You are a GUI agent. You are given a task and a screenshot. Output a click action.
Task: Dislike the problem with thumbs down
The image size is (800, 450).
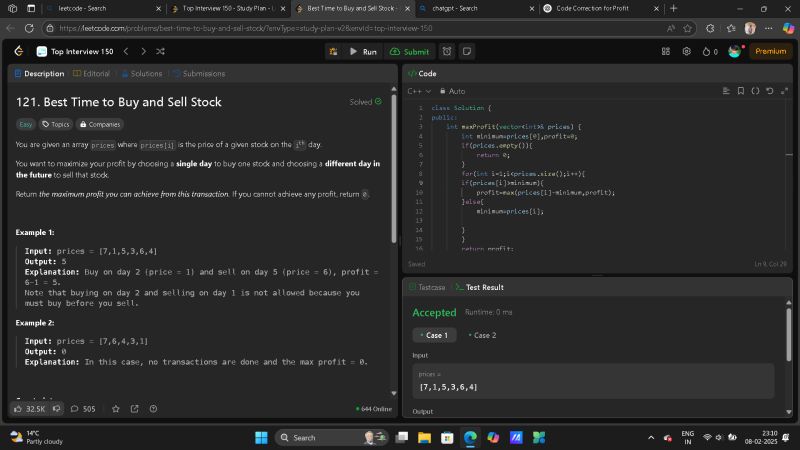pyautogui.click(x=57, y=409)
